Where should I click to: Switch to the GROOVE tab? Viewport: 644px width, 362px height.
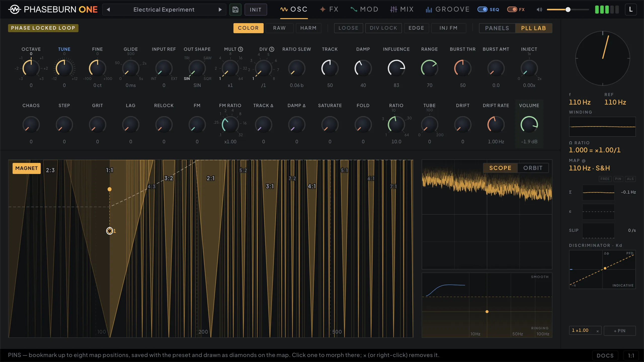(447, 10)
